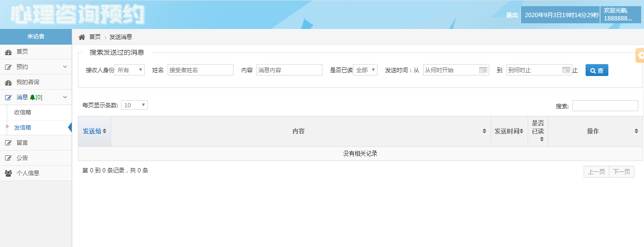Open calendar picker in 从何时开始 field

click(x=483, y=70)
